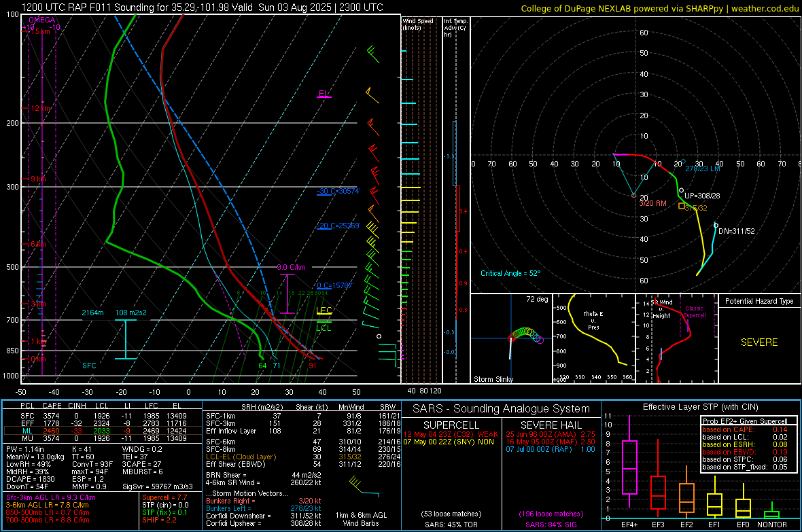This screenshot has height=532, width=802.
Task: Click the 'Eff Inflow Layer' SRH row
Action: (302, 431)
